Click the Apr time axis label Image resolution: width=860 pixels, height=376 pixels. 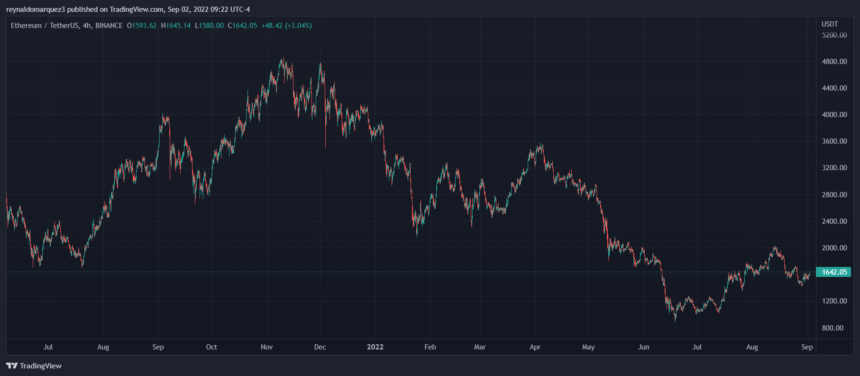[x=535, y=347]
